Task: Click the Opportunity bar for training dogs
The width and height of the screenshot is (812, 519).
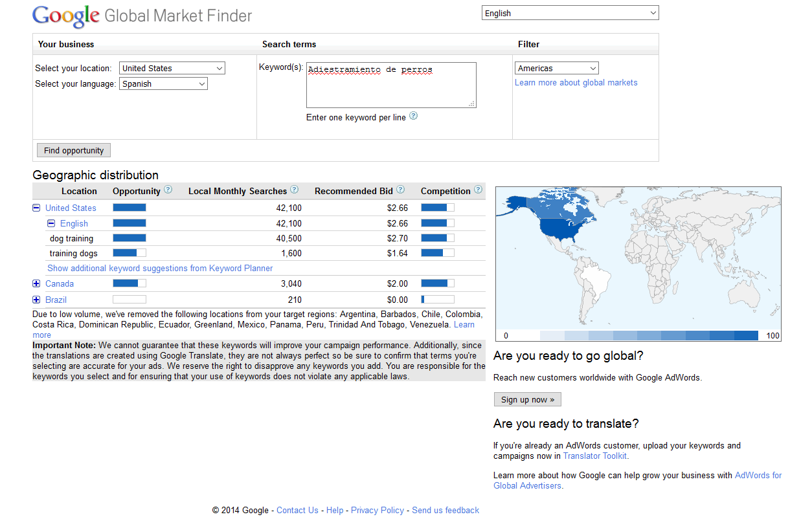Action: click(130, 253)
